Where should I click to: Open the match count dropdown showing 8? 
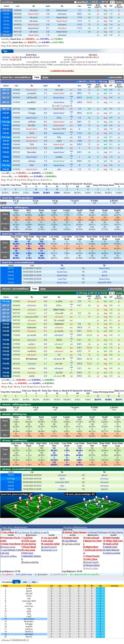click(112, 2)
